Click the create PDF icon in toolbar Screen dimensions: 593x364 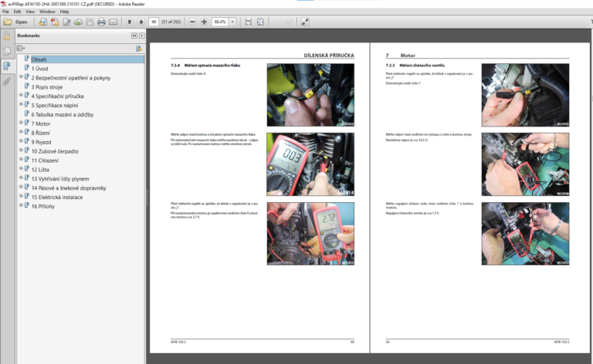(55, 22)
